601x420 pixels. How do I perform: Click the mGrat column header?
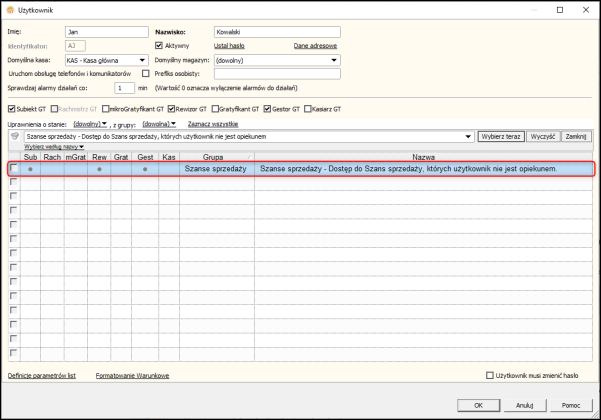coord(76,157)
